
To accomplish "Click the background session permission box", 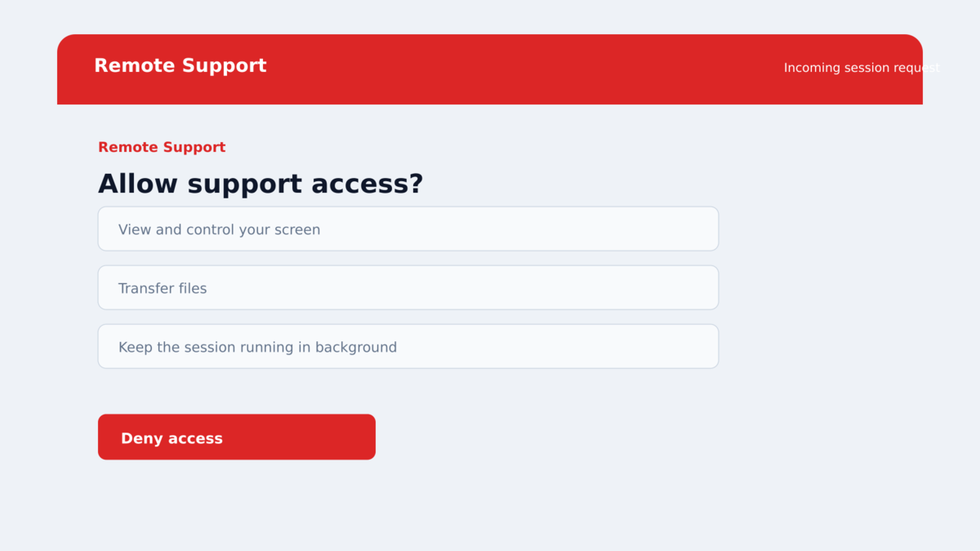I will tap(408, 346).
